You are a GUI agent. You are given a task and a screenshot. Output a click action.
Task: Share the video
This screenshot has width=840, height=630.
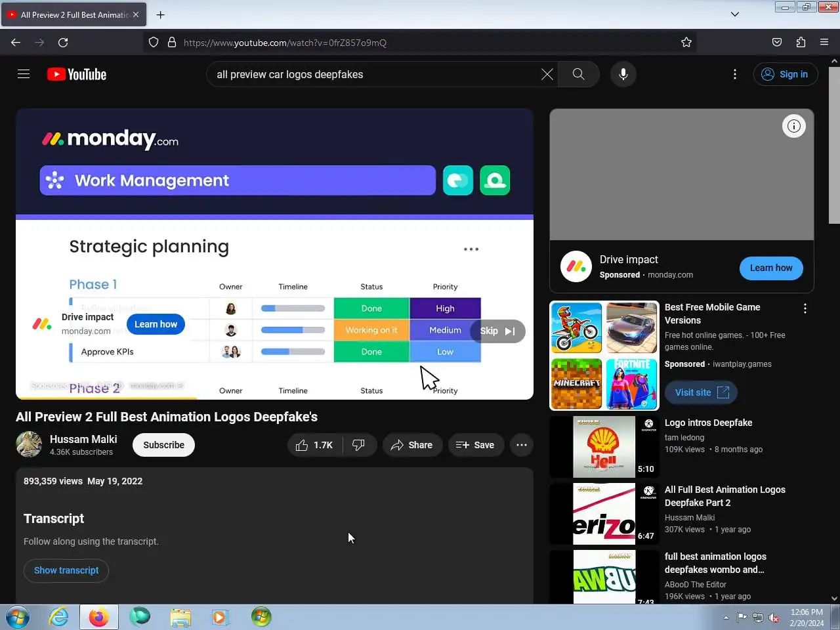[x=412, y=445]
